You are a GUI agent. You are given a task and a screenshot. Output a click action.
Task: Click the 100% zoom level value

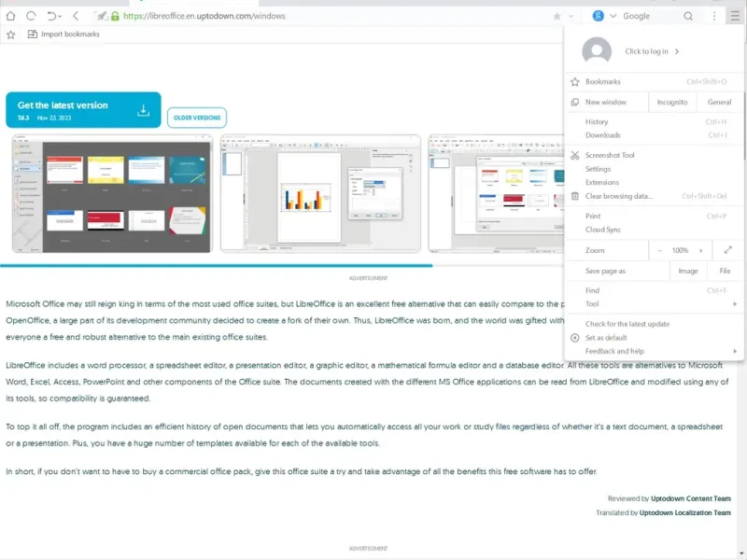tap(680, 250)
